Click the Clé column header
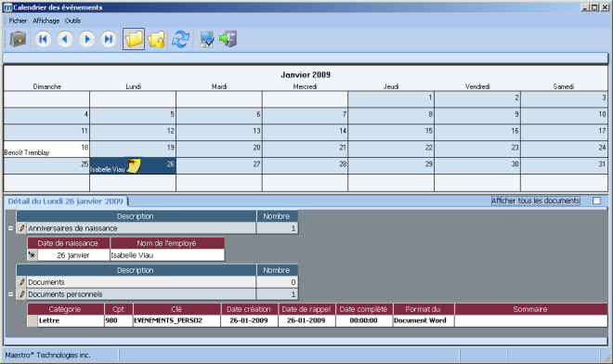The image size is (613, 364). [x=176, y=309]
